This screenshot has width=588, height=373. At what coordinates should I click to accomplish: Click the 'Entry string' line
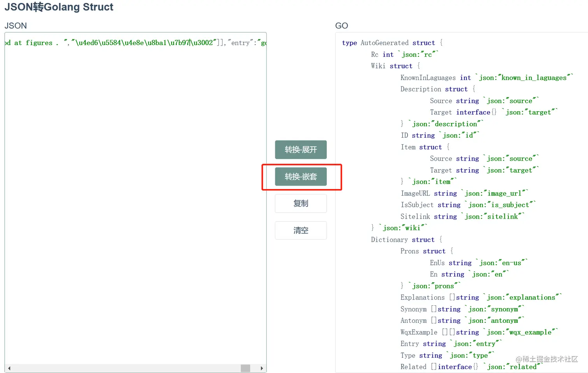point(451,344)
